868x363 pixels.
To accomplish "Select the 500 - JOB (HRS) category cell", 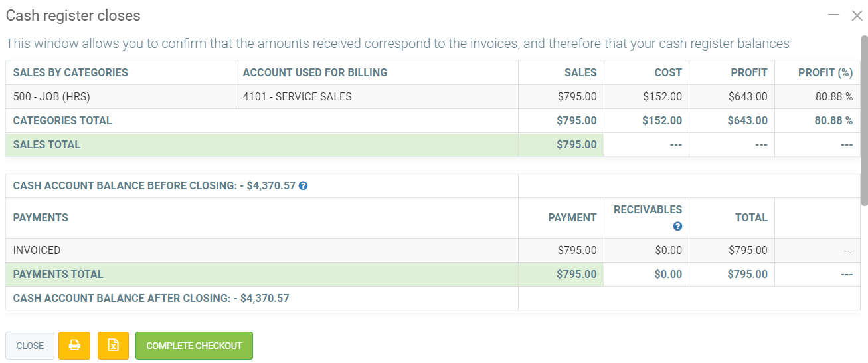I will (x=52, y=97).
